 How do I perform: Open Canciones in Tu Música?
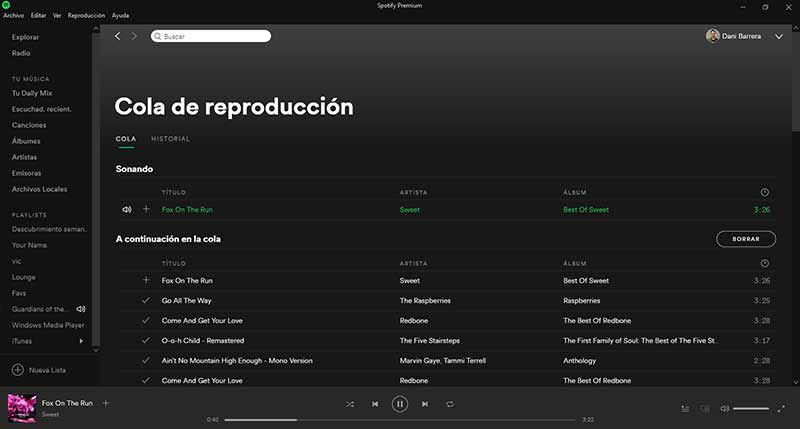tap(29, 125)
